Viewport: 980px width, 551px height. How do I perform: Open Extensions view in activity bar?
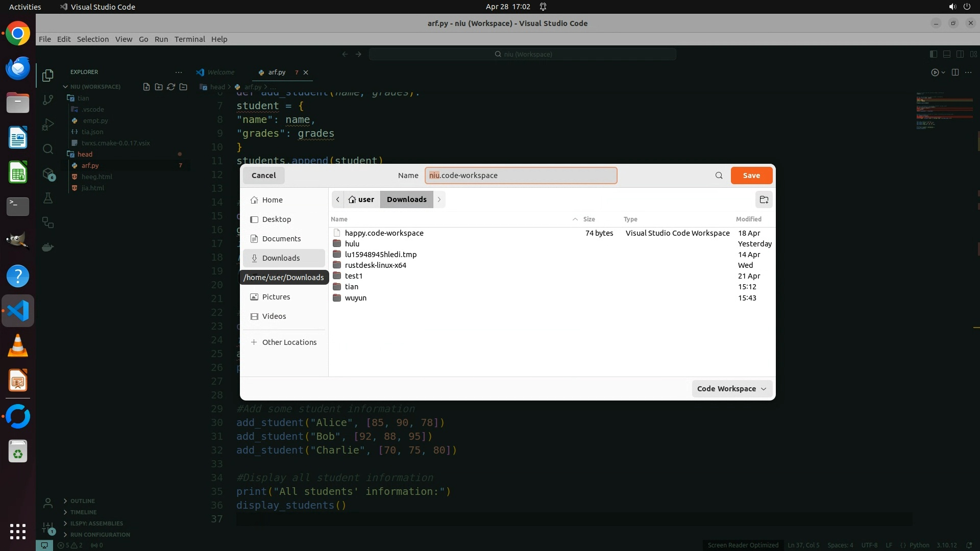[x=48, y=174]
